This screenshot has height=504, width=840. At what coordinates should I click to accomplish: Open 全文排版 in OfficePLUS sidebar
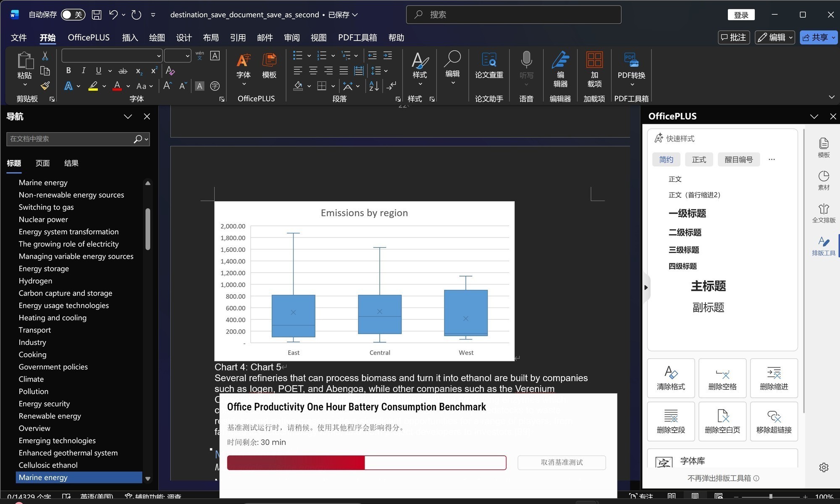coord(823,213)
